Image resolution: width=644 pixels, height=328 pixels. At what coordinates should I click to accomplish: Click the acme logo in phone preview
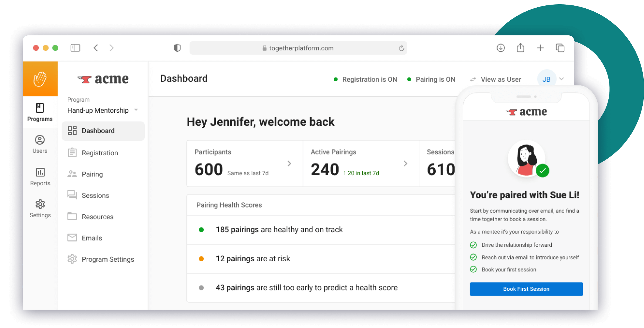click(x=526, y=112)
